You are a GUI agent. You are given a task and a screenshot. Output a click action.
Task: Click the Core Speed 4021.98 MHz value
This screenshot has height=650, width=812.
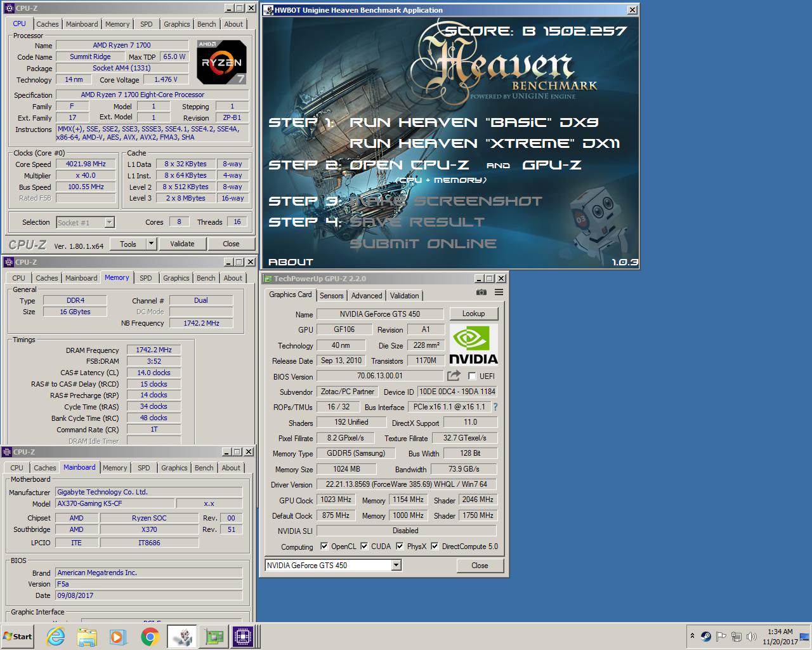[86, 164]
